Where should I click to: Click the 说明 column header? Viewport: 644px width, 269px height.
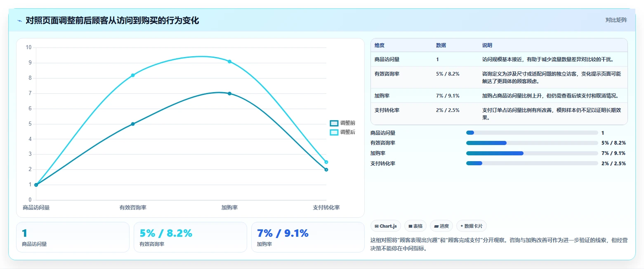click(487, 45)
